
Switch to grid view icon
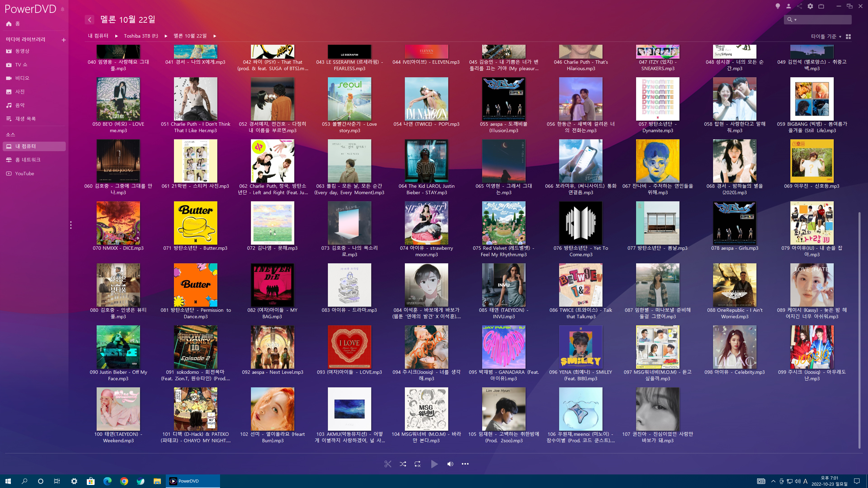tap(848, 36)
